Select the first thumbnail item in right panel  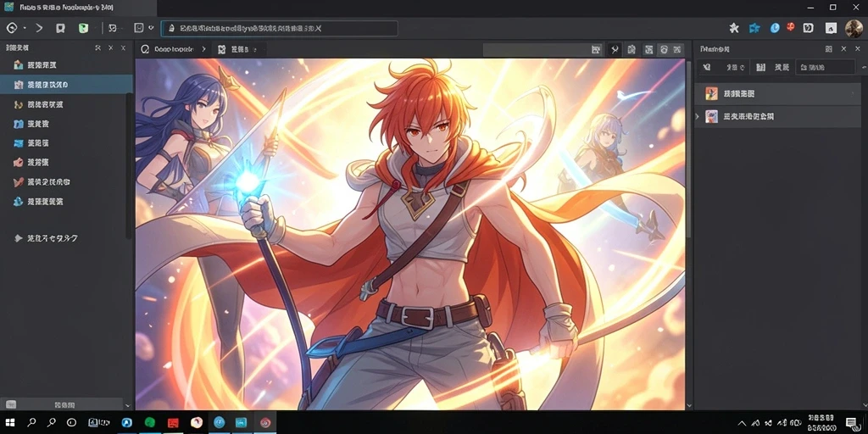click(774, 93)
